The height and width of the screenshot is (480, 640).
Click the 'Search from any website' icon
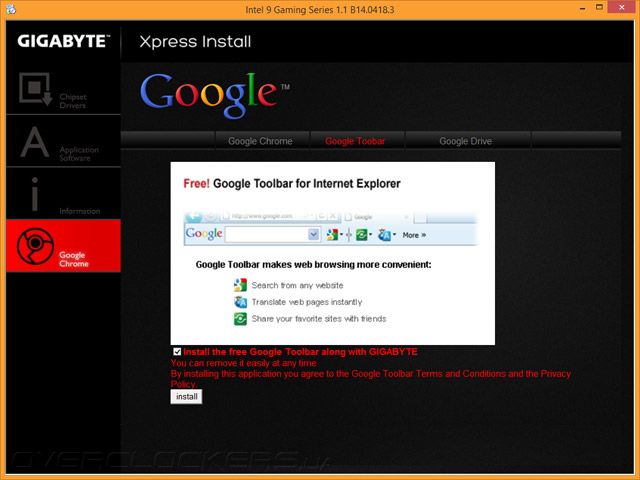coord(240,285)
